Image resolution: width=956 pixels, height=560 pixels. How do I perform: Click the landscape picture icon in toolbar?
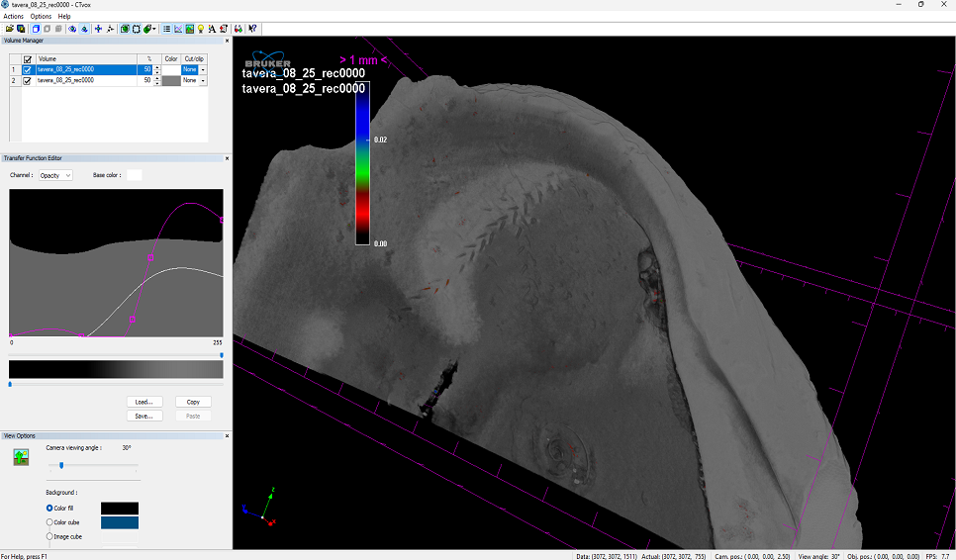tap(189, 29)
